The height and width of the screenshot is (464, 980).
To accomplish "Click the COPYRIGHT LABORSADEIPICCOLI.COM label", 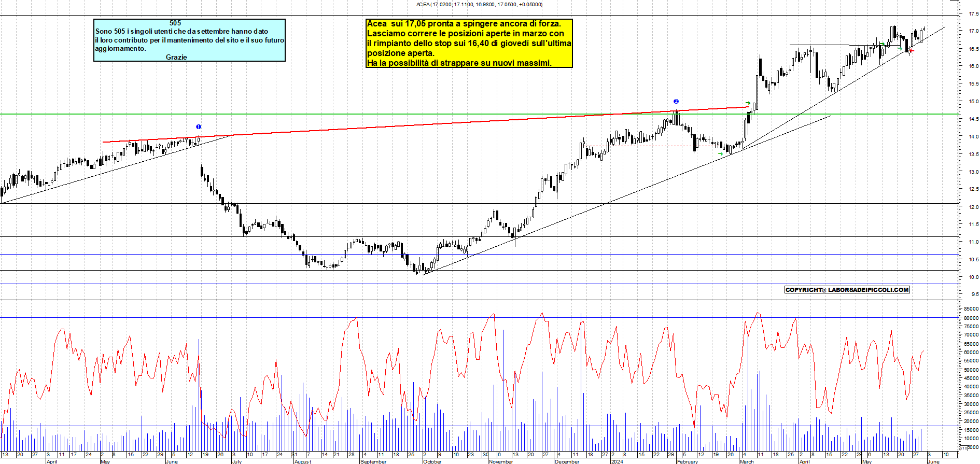I will click(847, 290).
